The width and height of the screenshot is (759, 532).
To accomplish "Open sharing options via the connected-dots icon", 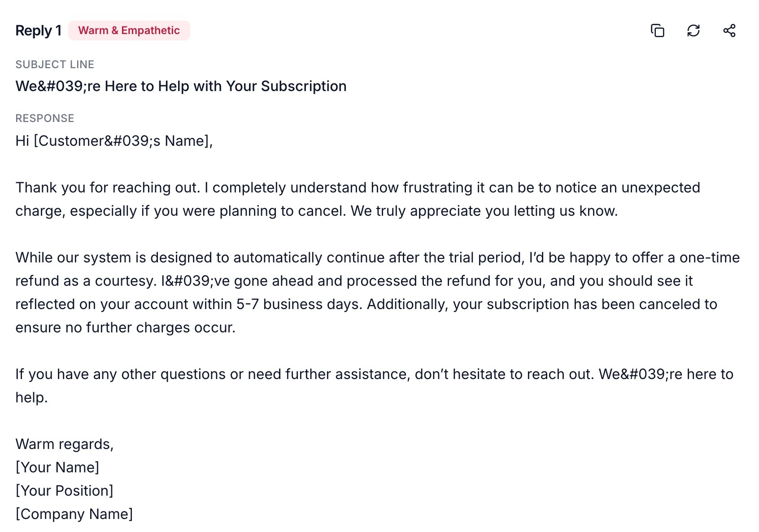I will pyautogui.click(x=729, y=31).
